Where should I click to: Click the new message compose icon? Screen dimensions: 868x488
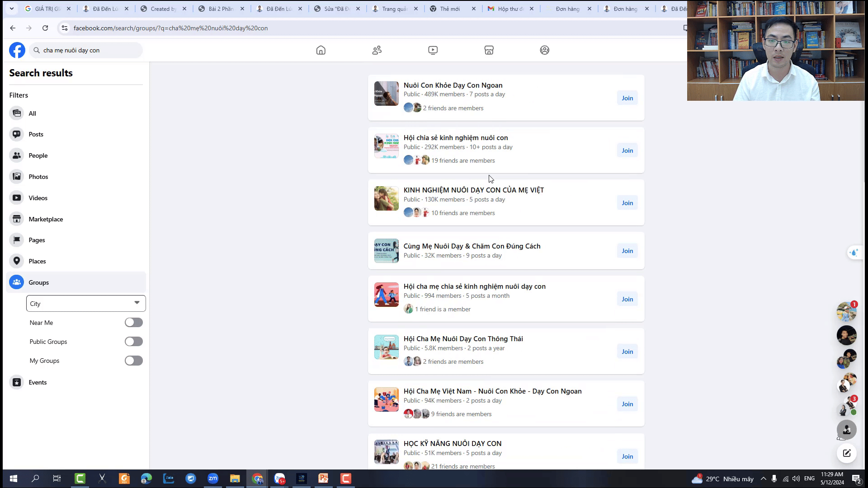pyautogui.click(x=846, y=453)
